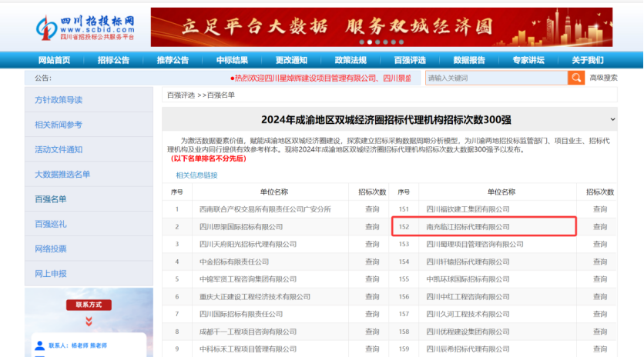The width and height of the screenshot is (644, 357).
Task: Open 数据报告 from the top menu
Action: 469,60
